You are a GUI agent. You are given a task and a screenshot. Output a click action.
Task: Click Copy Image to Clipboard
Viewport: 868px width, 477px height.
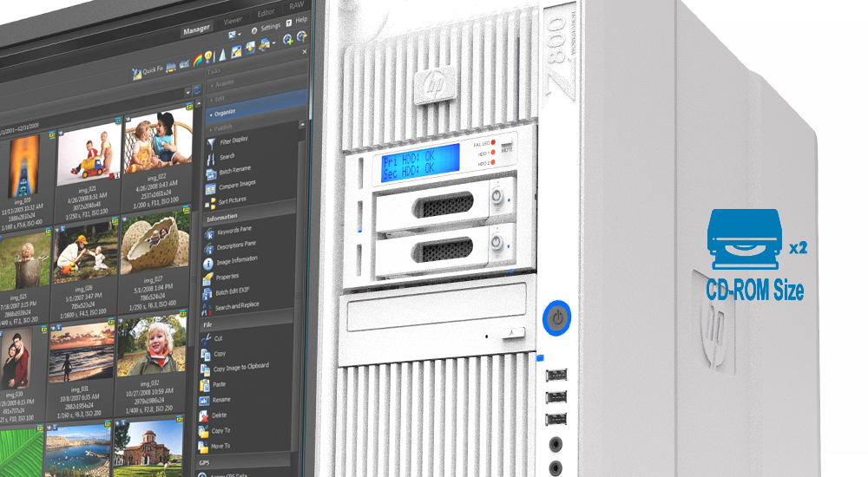click(240, 368)
